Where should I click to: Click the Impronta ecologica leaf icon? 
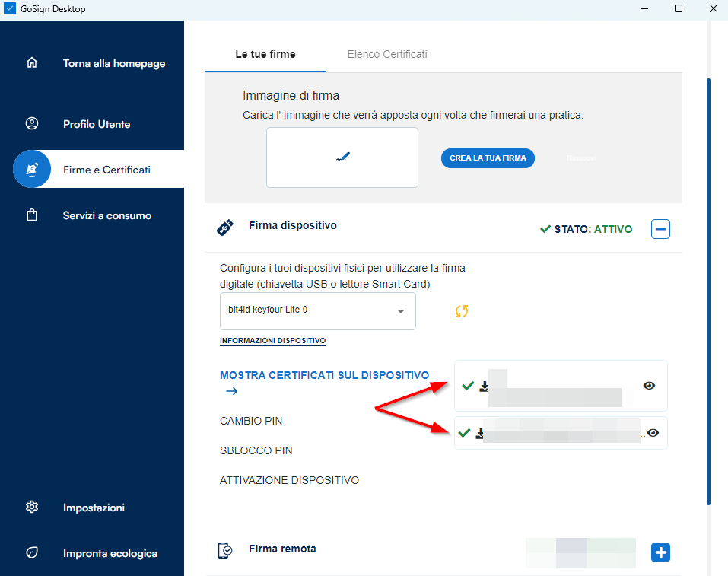click(x=32, y=553)
